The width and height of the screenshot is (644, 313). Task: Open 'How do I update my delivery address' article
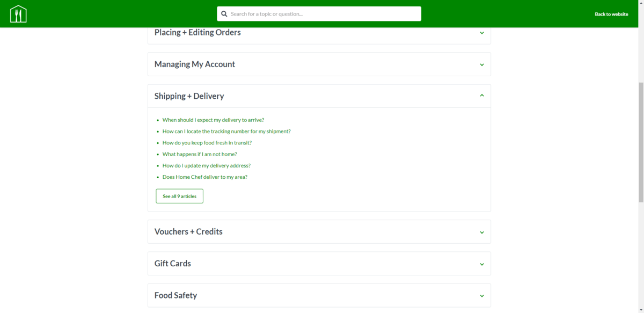tap(207, 165)
